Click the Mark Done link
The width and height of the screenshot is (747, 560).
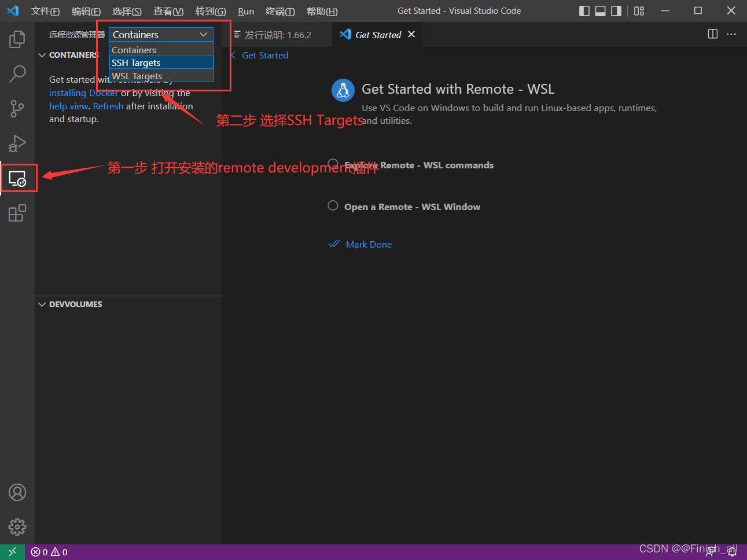click(369, 244)
